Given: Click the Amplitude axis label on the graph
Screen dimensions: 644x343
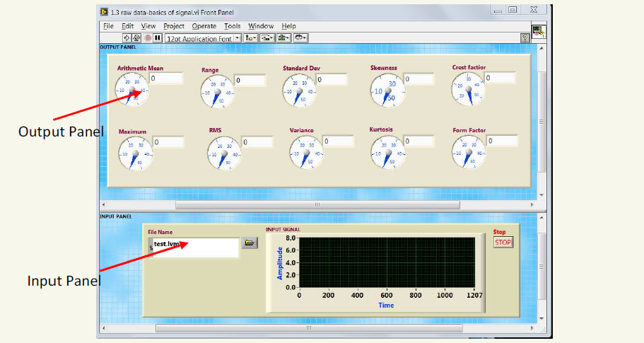Looking at the screenshot, I should click(280, 263).
